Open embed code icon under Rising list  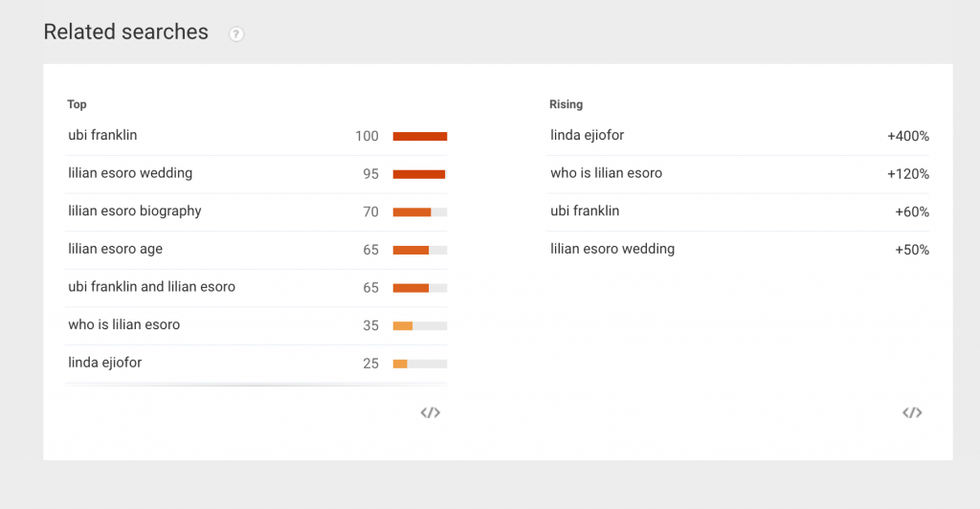(x=912, y=412)
